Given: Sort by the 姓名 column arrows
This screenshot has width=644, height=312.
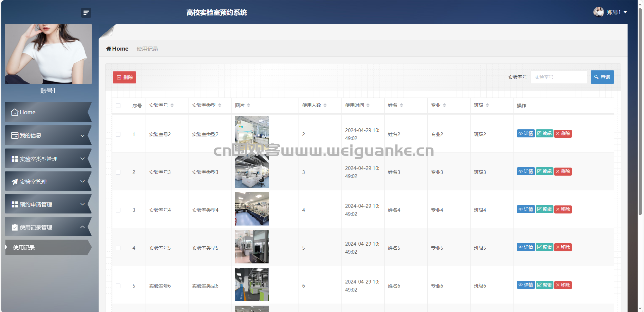Looking at the screenshot, I should [401, 105].
